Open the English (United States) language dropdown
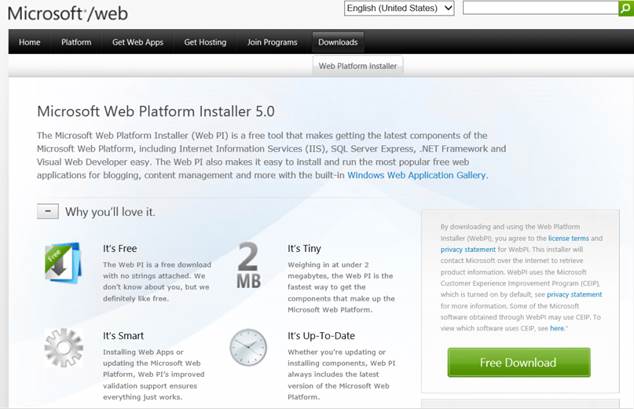 pos(399,8)
